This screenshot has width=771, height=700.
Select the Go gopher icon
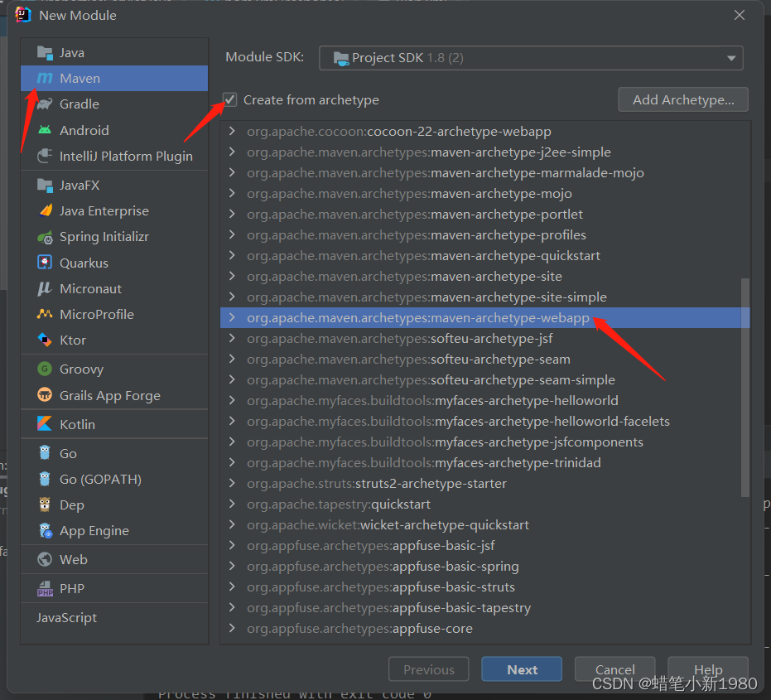(x=45, y=452)
